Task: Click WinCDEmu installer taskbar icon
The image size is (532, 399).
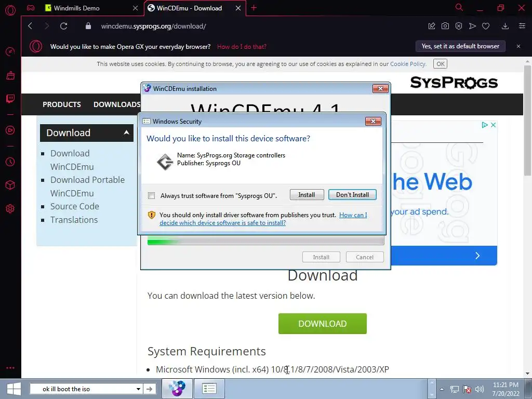Action: 177,389
